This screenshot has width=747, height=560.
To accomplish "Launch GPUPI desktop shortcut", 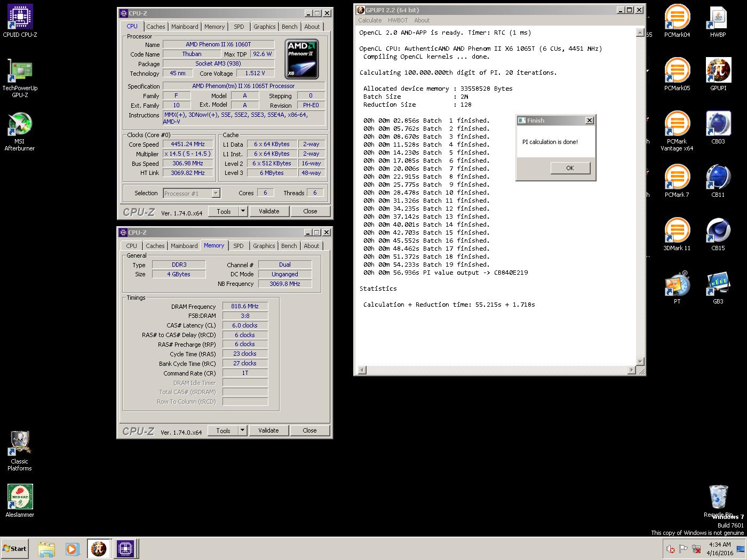I will (718, 75).
